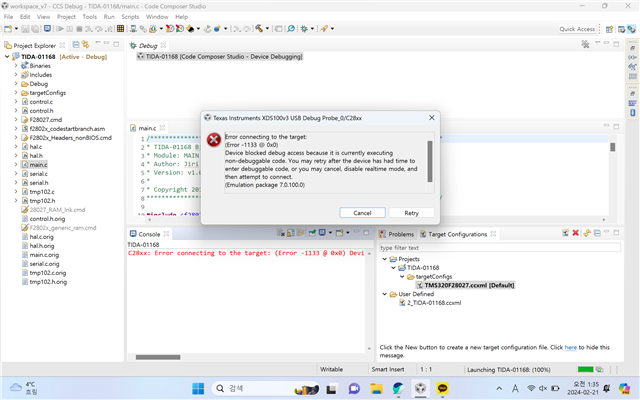Select the Console tab
Screen dimensions: 640x400
tap(149, 234)
